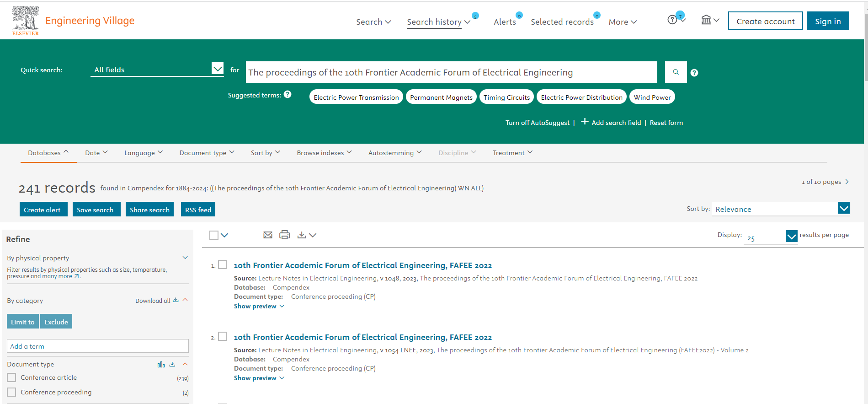The height and width of the screenshot is (404, 868).
Task: Open Sort by filter tab
Action: 266,153
